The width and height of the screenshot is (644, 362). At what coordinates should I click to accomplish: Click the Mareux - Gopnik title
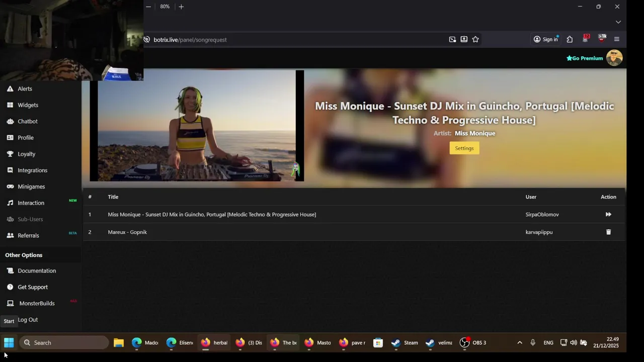(127, 232)
